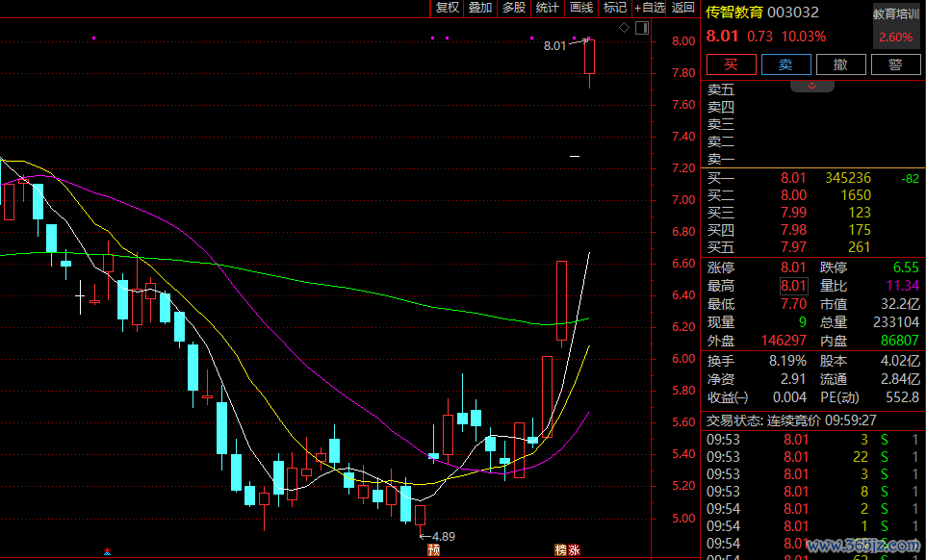
Task: Click 买二 bid price 8.00
Action: click(x=794, y=195)
